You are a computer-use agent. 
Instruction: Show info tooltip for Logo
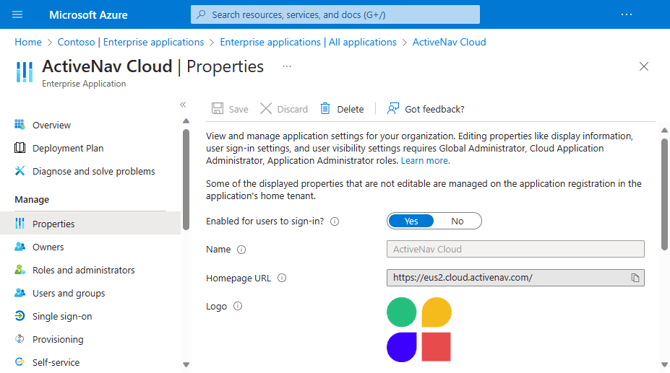click(x=238, y=306)
